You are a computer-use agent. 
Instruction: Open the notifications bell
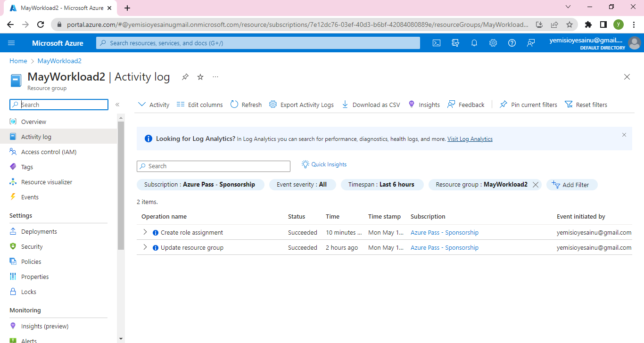pyautogui.click(x=474, y=43)
